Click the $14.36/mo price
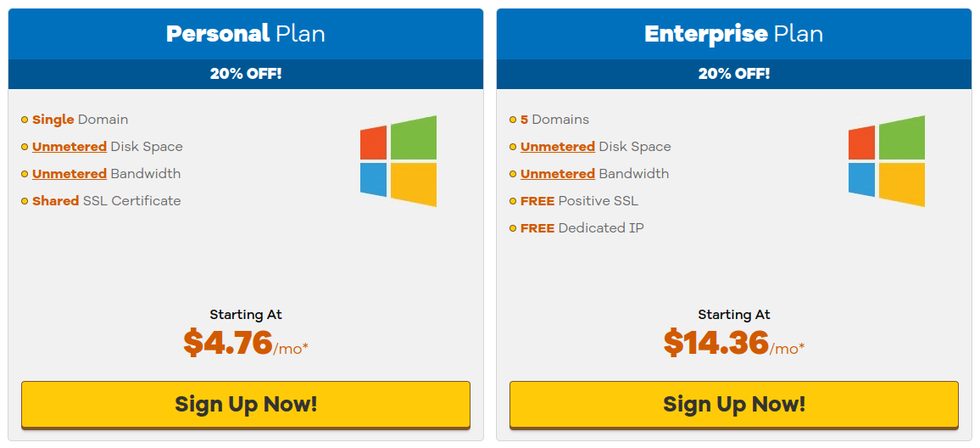980x448 pixels. click(x=734, y=343)
